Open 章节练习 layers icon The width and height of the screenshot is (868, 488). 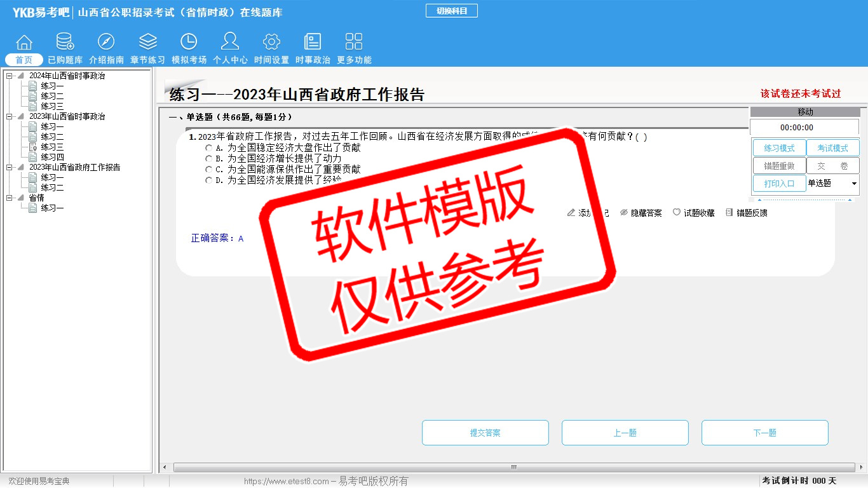point(147,43)
